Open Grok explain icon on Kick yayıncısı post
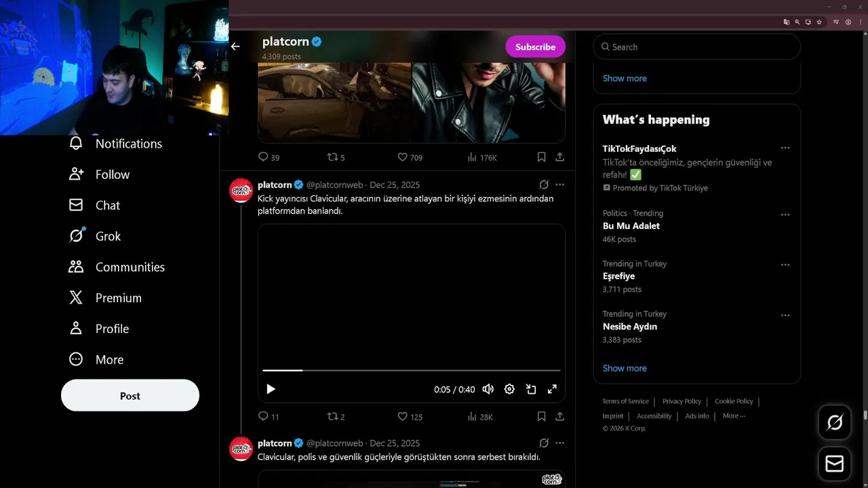868x488 pixels. (544, 184)
